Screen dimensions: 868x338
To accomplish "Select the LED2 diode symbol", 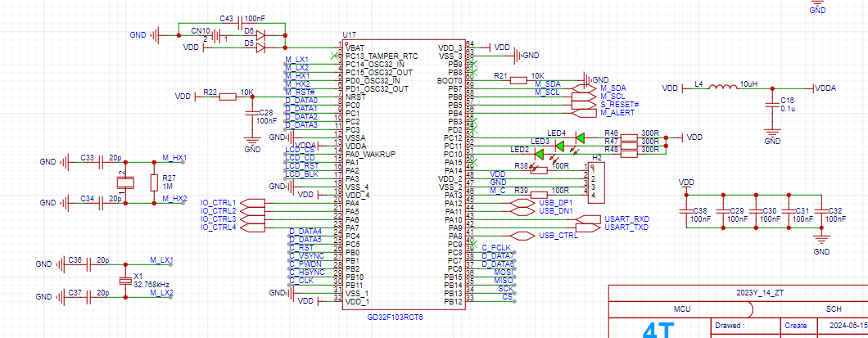I will pos(539,155).
